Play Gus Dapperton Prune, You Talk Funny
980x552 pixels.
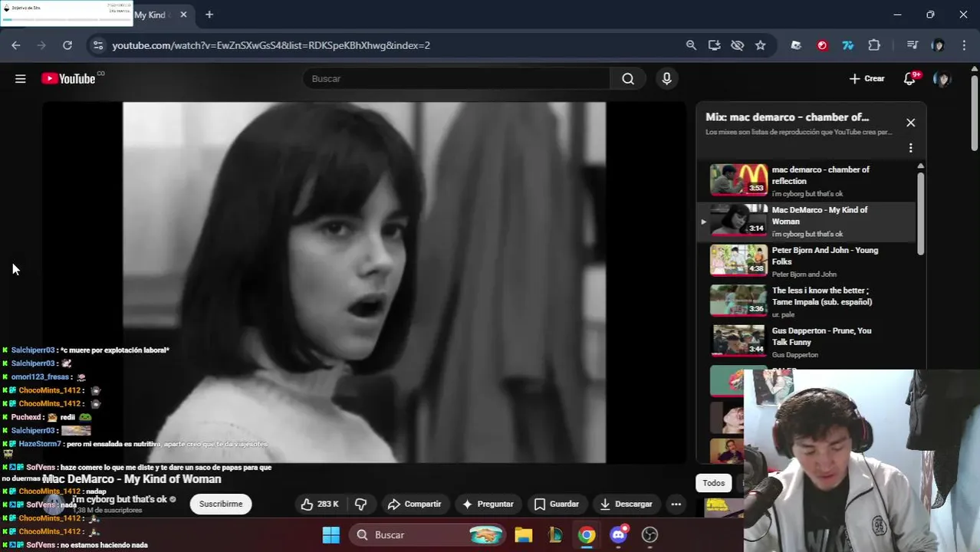pos(805,342)
